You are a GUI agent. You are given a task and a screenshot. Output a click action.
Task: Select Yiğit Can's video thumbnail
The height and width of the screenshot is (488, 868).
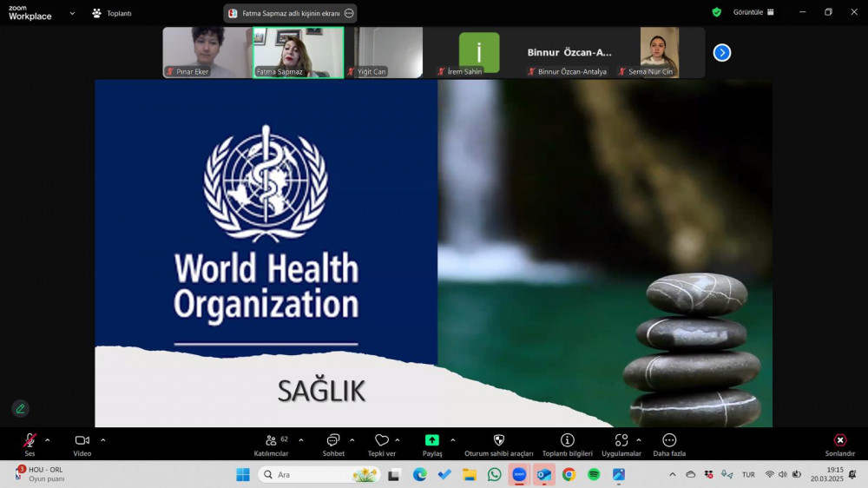point(385,53)
